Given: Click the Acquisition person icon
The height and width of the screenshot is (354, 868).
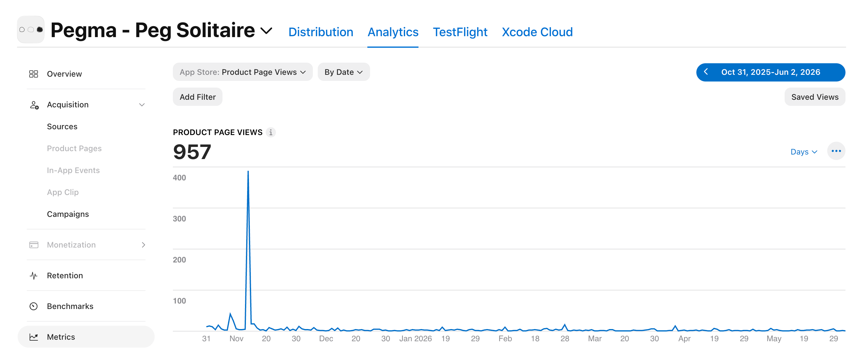Looking at the screenshot, I should [x=34, y=105].
